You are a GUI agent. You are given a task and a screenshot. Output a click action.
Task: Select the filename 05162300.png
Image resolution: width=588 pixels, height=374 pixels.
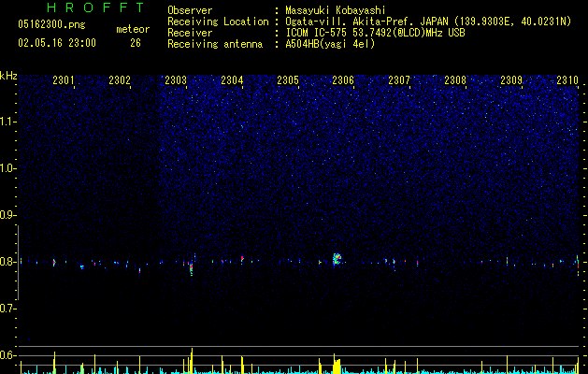coord(51,25)
